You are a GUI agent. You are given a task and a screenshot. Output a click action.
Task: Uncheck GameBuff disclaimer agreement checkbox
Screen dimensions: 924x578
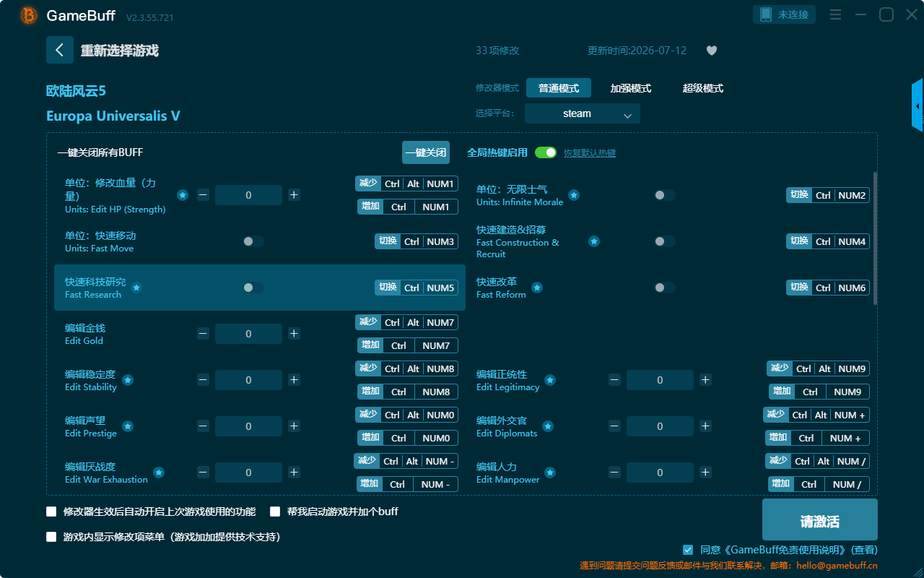(688, 550)
